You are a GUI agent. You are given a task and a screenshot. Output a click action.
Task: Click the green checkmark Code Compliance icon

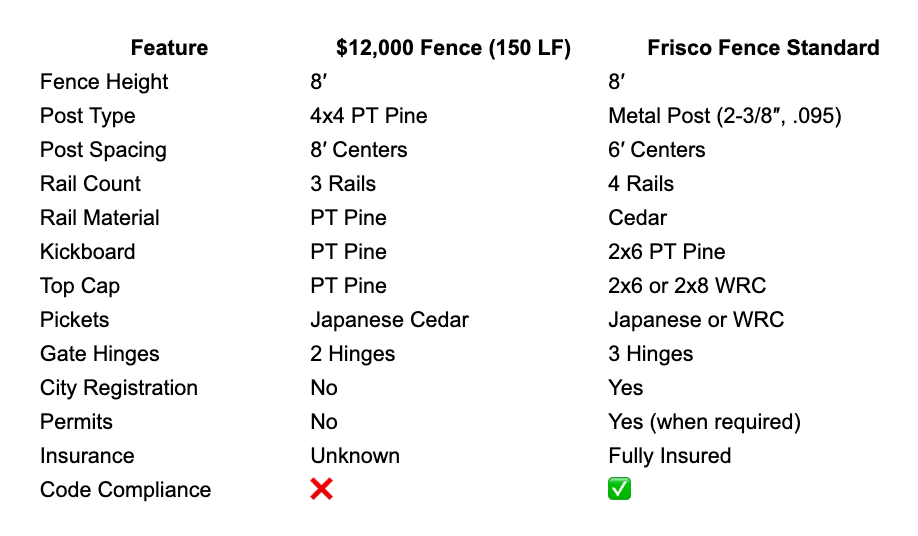click(x=620, y=490)
